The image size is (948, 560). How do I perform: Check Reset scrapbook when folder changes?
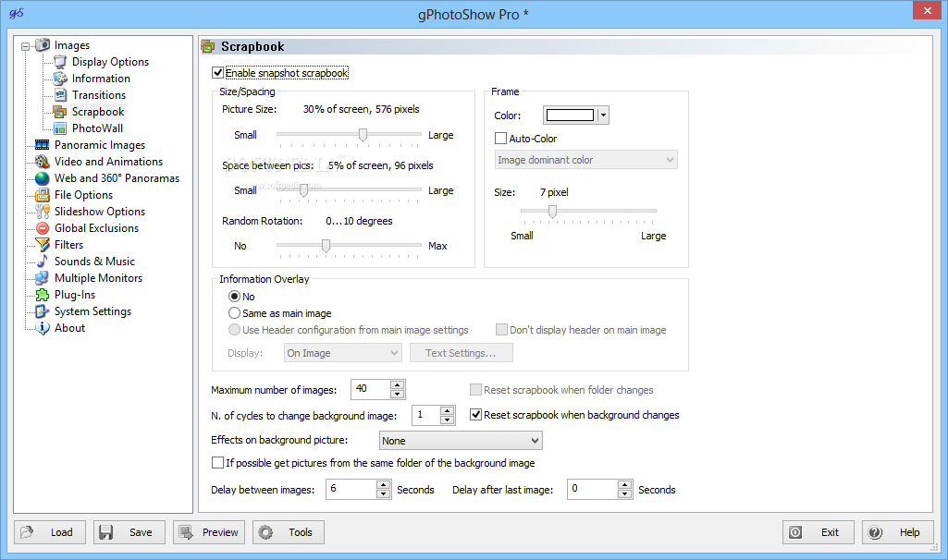[x=475, y=390]
